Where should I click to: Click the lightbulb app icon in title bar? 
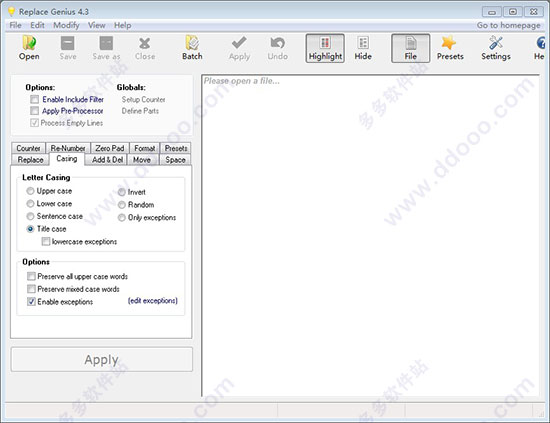point(11,12)
